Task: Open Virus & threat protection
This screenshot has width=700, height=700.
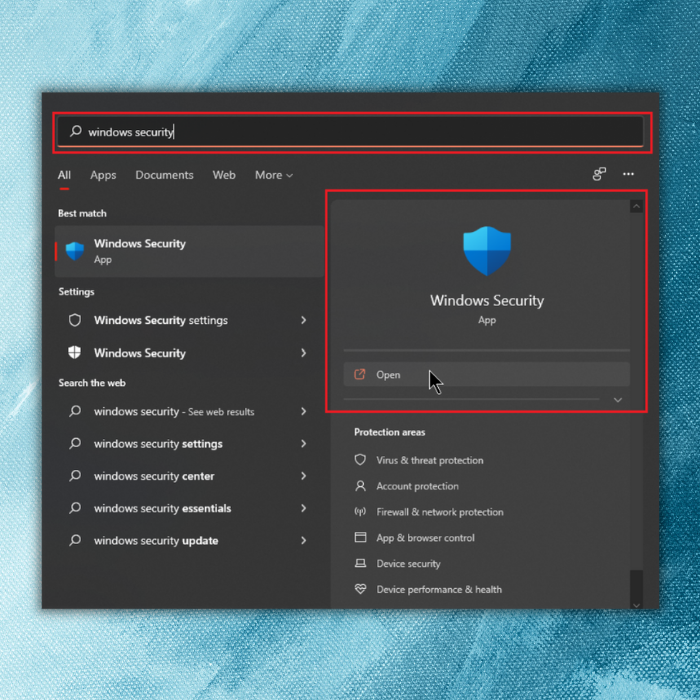Action: point(429,460)
